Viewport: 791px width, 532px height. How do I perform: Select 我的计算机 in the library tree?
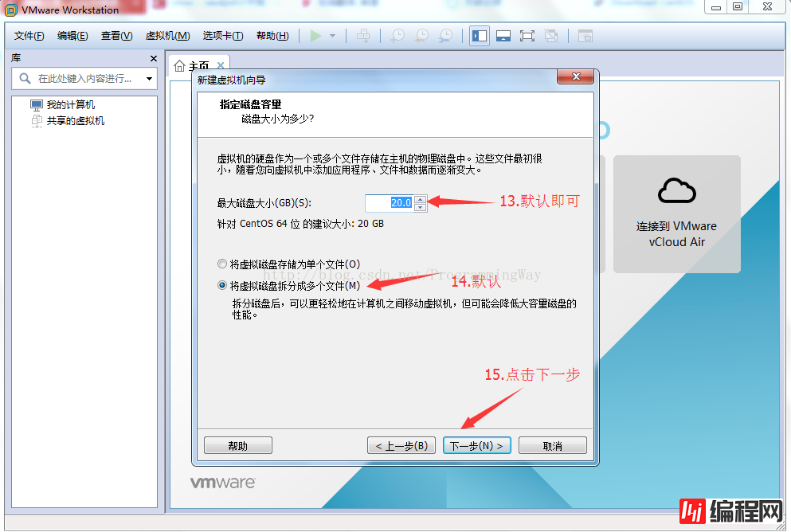(x=70, y=105)
